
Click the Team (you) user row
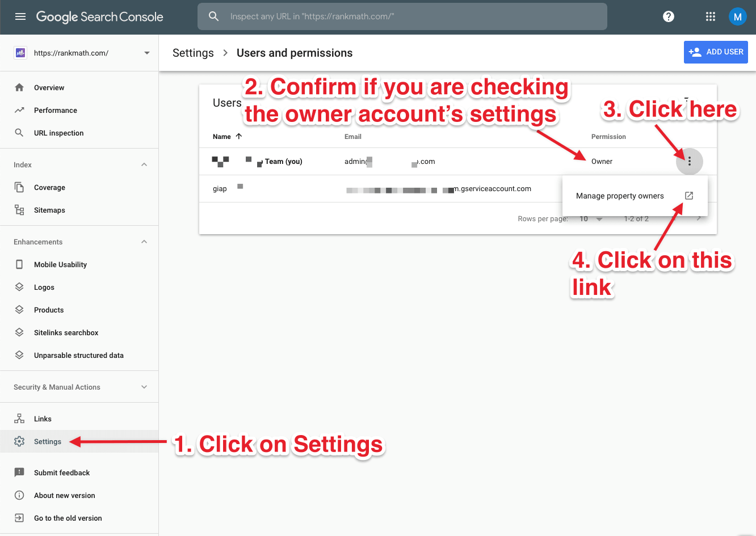458,162
